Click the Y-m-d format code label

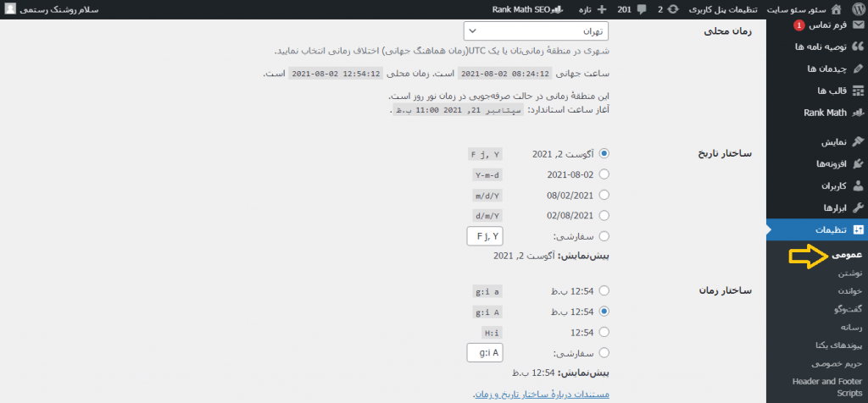click(487, 174)
